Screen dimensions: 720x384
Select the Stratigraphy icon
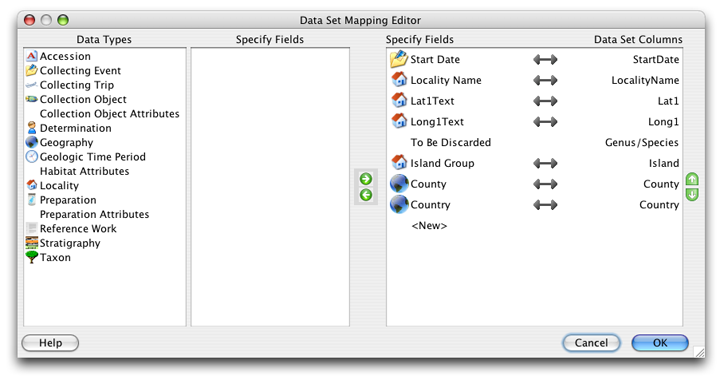pyautogui.click(x=31, y=243)
